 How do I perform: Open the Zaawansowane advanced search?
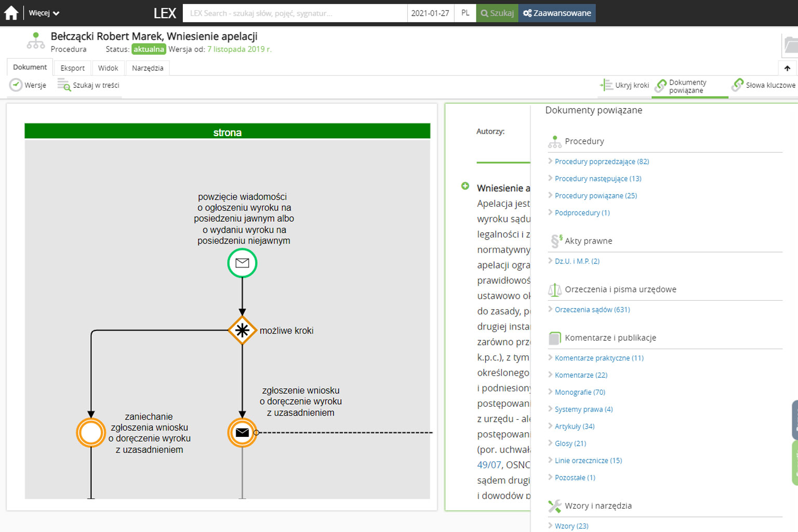557,13
